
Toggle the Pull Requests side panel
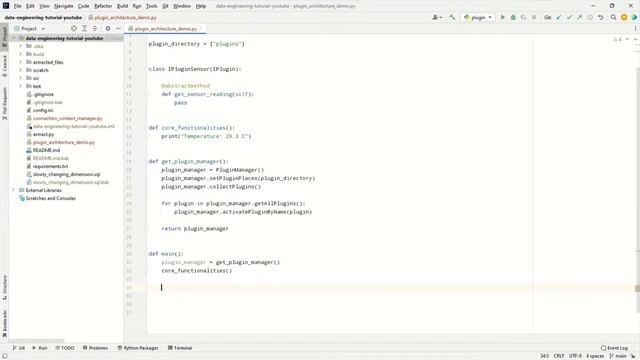point(4,103)
